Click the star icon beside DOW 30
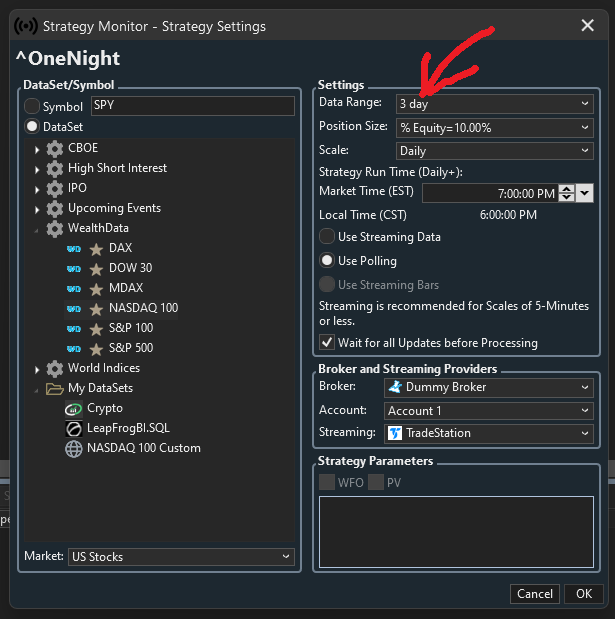The image size is (615, 619). coord(96,268)
